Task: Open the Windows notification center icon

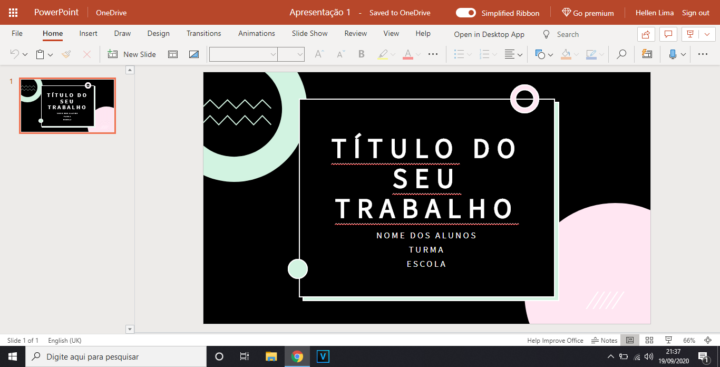Action: point(703,356)
